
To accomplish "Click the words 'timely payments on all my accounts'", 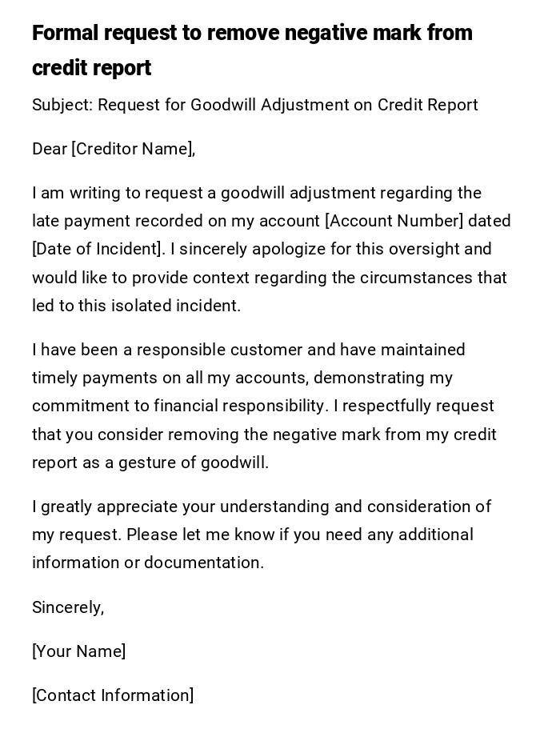I will [x=170, y=378].
